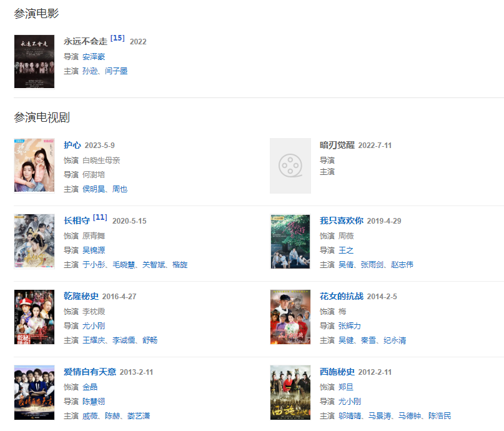This screenshot has height=431, width=504.
Task: Open the 爱情自有天意 poster thumbnail
Action: tap(34, 392)
